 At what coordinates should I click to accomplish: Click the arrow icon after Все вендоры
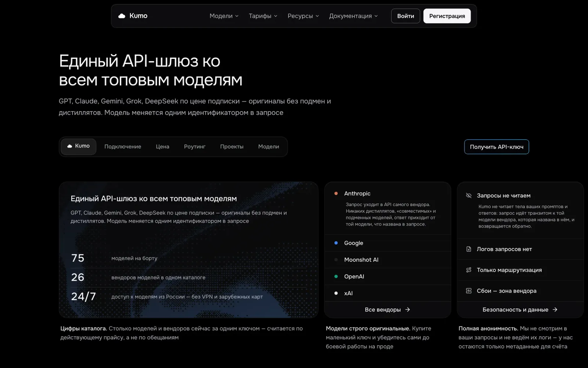(x=408, y=309)
